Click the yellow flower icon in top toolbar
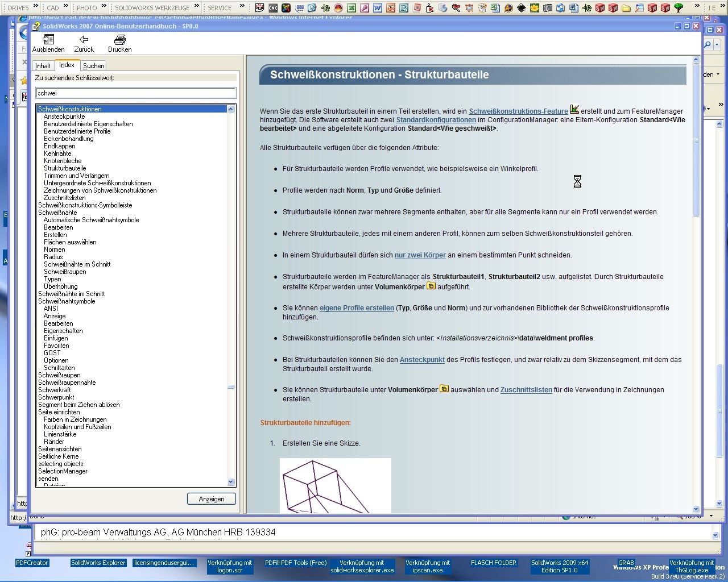Image resolution: width=728 pixels, height=582 pixels. tap(535, 8)
